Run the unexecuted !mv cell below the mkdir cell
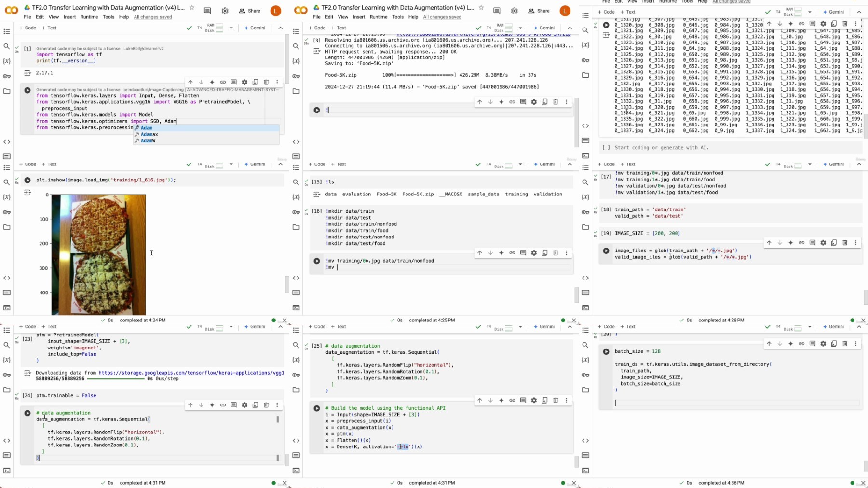Image resolution: width=868 pixels, height=488 pixels. point(317,261)
